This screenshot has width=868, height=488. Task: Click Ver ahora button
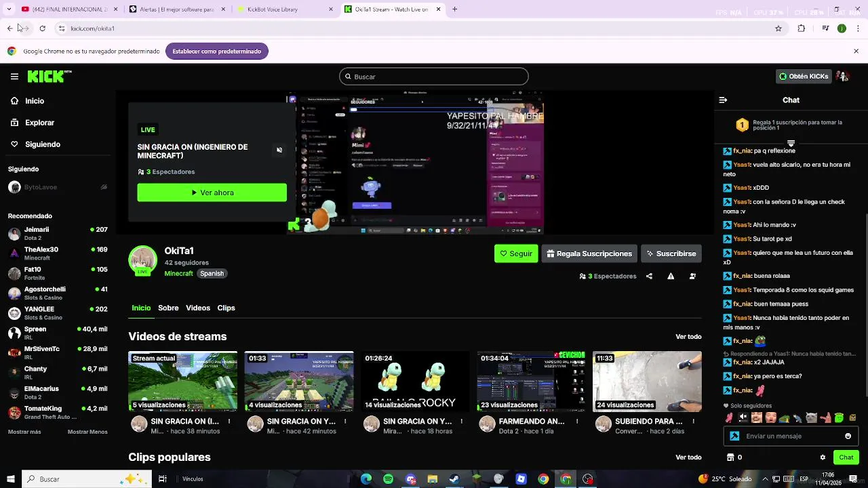[x=212, y=192]
